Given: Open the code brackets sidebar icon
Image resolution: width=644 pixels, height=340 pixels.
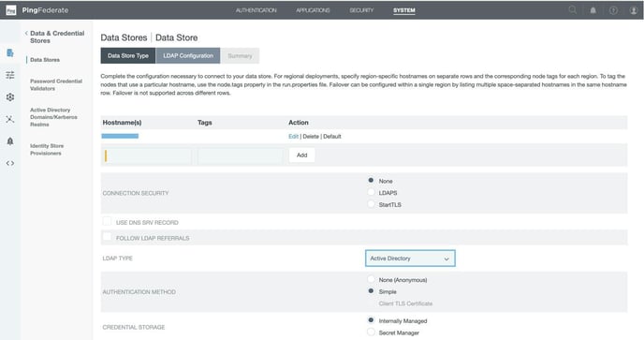Looking at the screenshot, I should coord(10,163).
